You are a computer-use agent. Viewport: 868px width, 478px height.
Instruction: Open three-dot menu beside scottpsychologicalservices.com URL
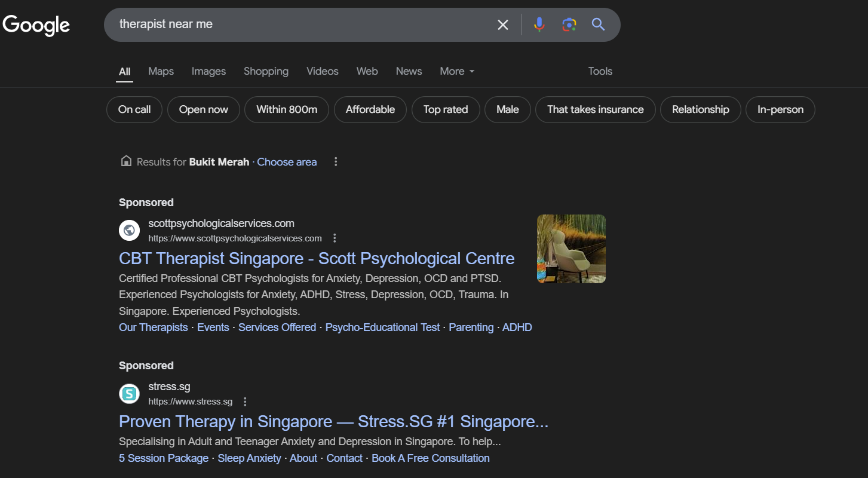pos(335,238)
